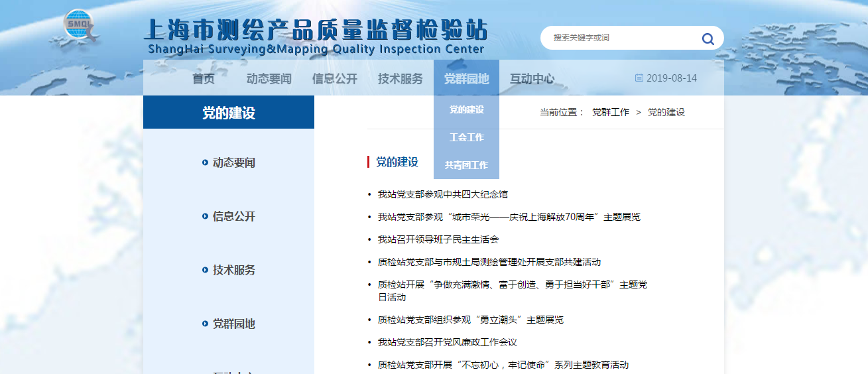Click the bullet icon next to 动态要闻 in sidebar
Image resolution: width=868 pixels, height=374 pixels.
click(205, 163)
